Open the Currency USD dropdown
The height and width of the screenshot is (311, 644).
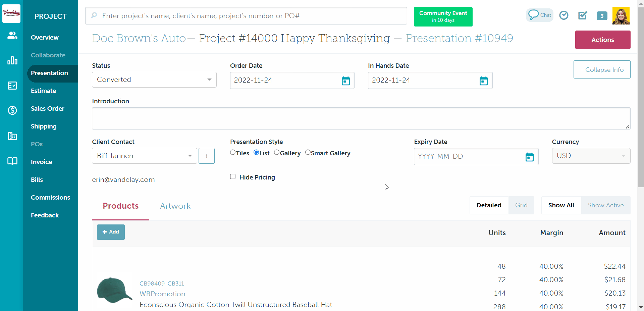coord(591,156)
